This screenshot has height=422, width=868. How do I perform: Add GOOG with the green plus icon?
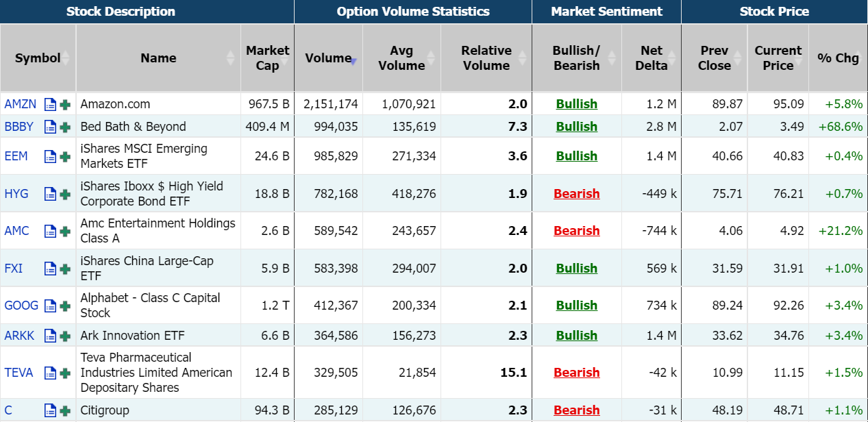tap(65, 306)
